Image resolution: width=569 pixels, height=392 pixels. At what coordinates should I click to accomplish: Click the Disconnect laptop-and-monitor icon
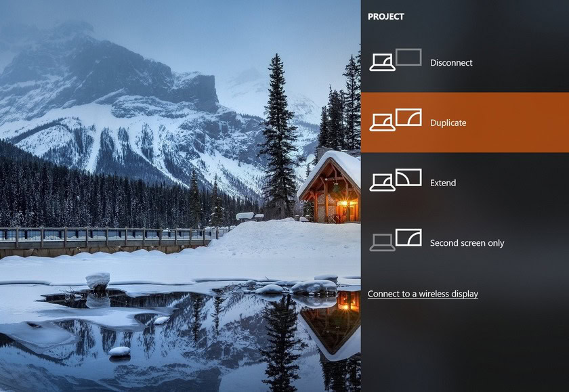[396, 60]
